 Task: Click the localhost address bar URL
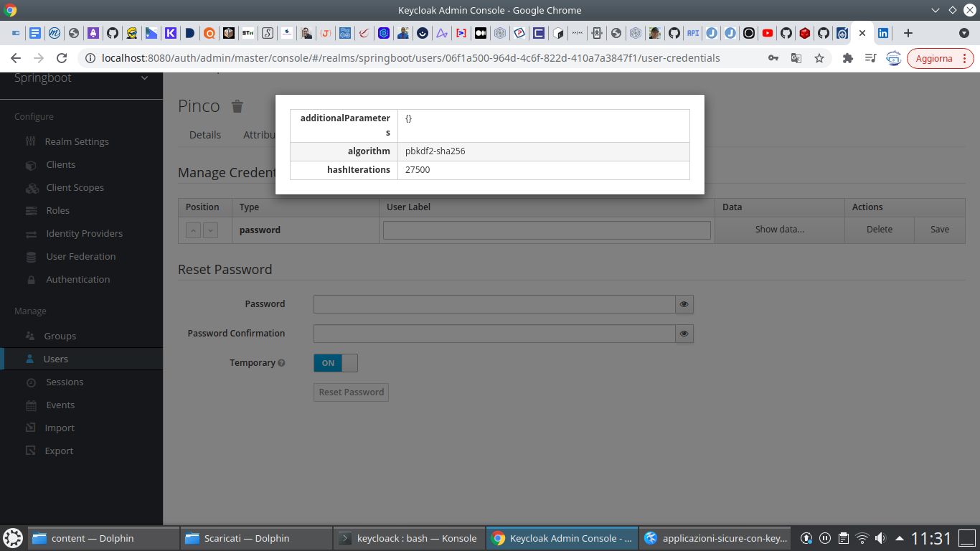point(411,58)
